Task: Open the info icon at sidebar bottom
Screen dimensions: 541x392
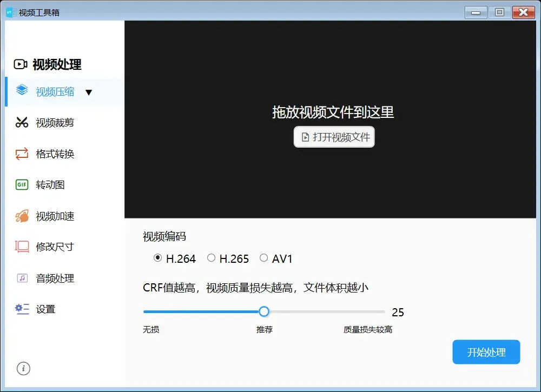Action: [x=23, y=368]
